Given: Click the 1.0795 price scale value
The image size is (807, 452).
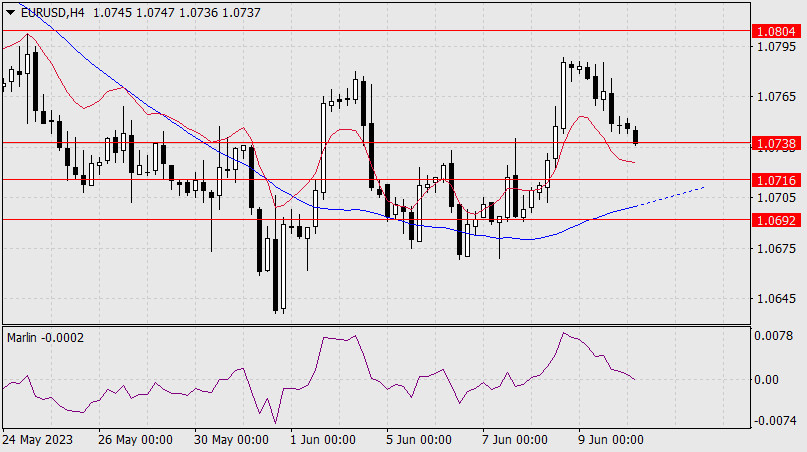Looking at the screenshot, I should tap(776, 46).
